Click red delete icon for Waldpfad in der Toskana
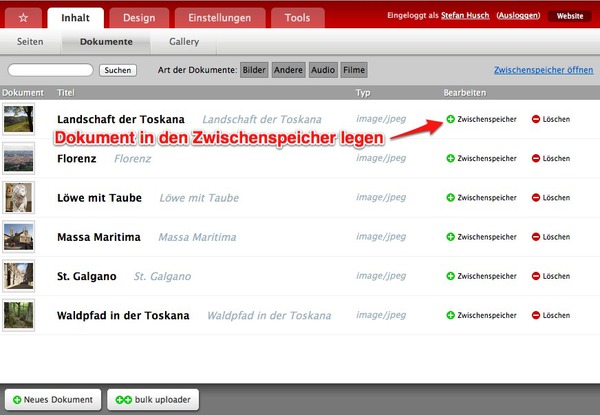Image resolution: width=600 pixels, height=415 pixels. 536,315
